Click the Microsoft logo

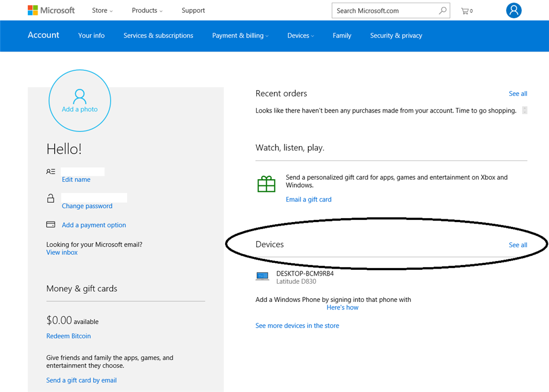(51, 11)
